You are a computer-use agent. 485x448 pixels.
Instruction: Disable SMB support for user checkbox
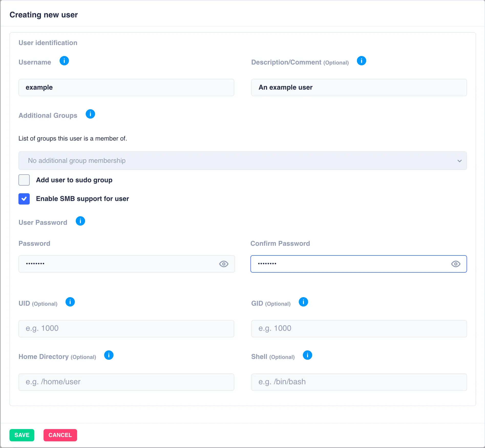(24, 199)
